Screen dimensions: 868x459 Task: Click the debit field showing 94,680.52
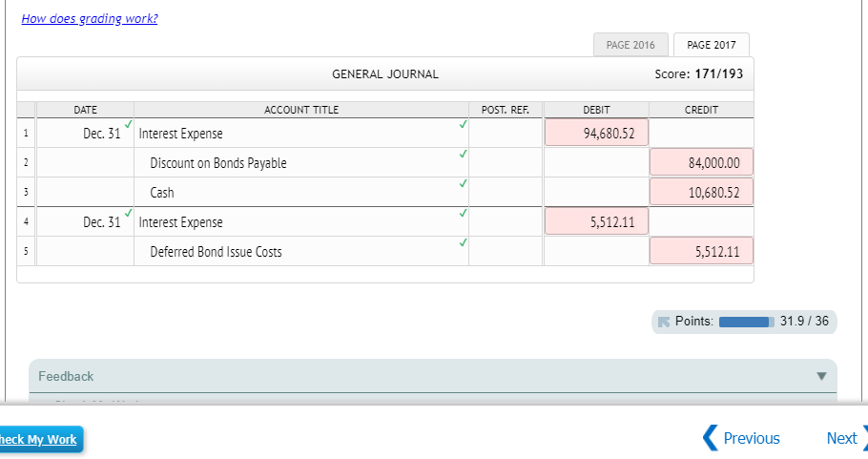pos(596,133)
